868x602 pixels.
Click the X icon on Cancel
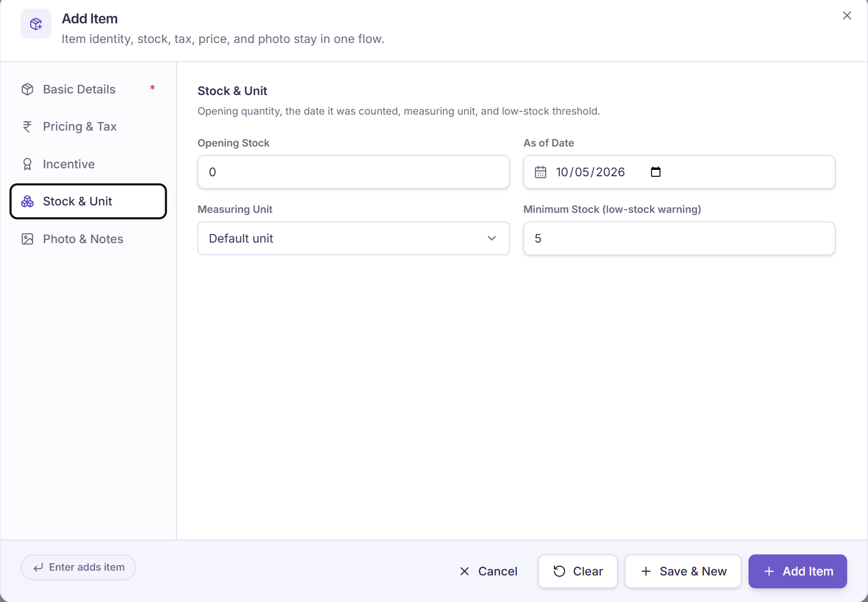(x=465, y=571)
